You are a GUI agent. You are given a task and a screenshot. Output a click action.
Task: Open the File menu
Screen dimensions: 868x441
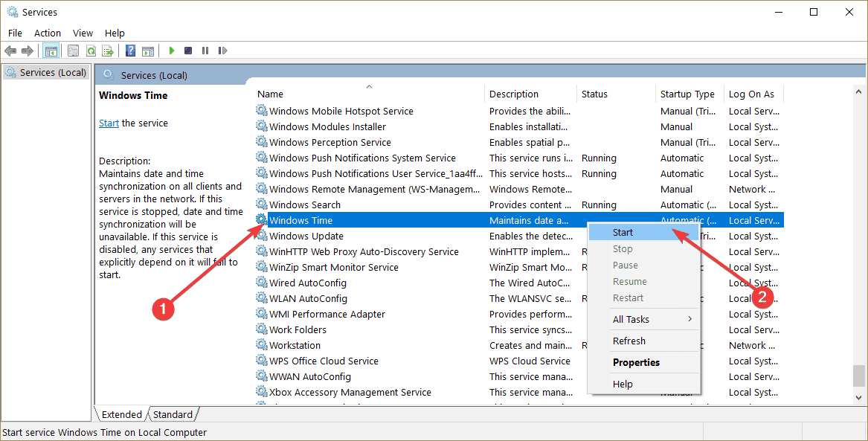point(15,33)
